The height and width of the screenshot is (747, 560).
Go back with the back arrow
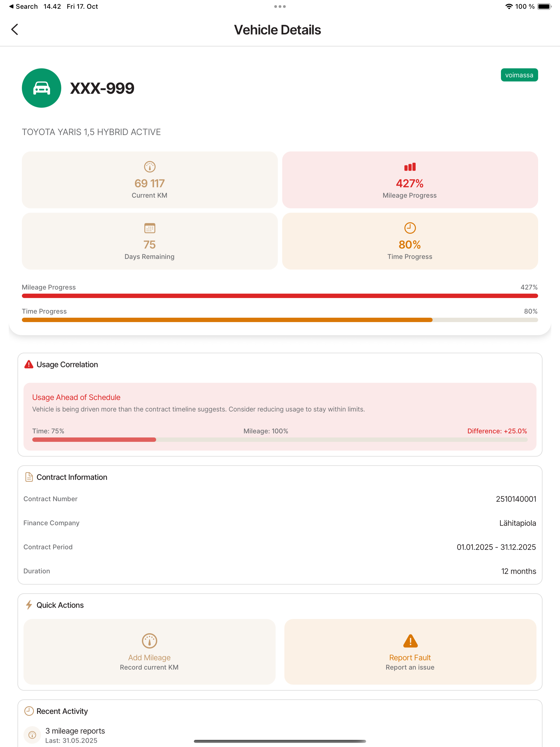(14, 29)
